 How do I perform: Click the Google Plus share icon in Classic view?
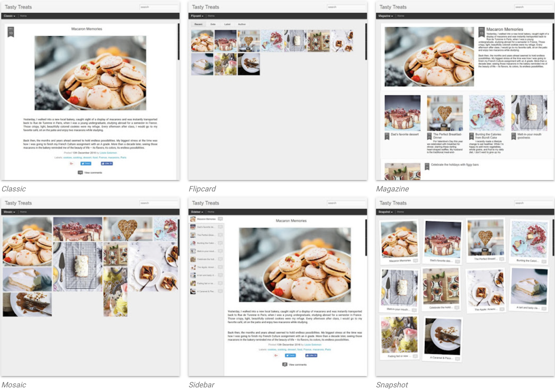point(72,164)
